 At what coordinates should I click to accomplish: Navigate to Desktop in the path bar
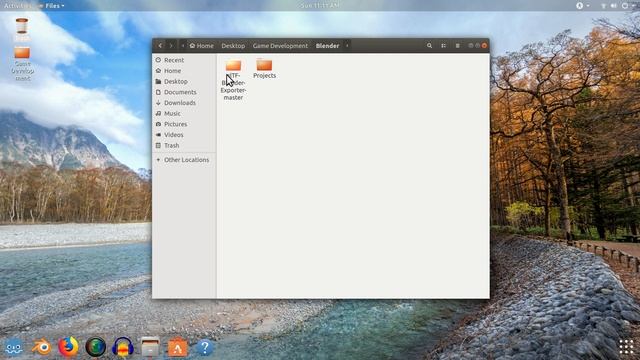[x=233, y=46]
